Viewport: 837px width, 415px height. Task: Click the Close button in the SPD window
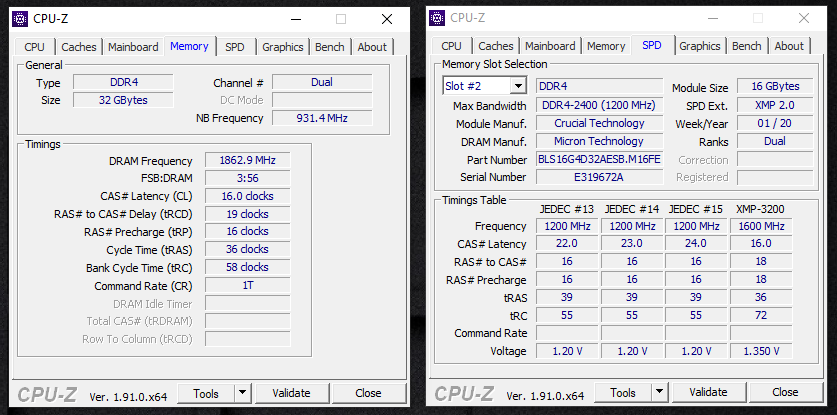[785, 393]
